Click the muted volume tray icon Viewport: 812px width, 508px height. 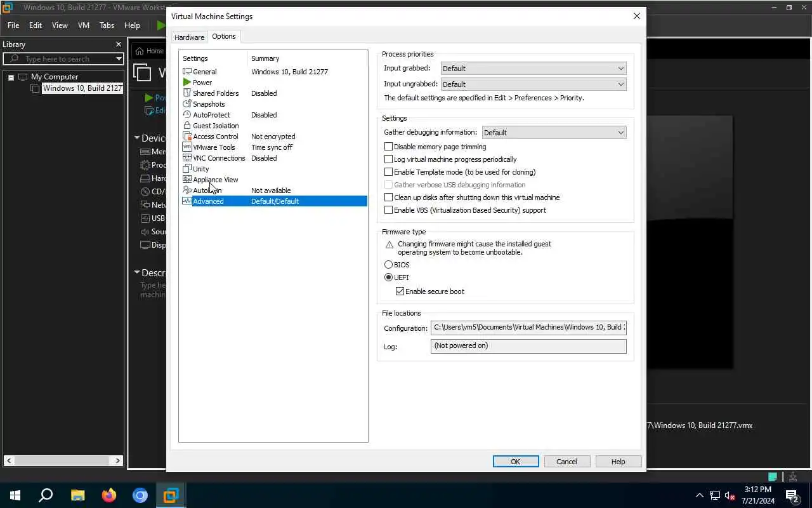pyautogui.click(x=730, y=496)
